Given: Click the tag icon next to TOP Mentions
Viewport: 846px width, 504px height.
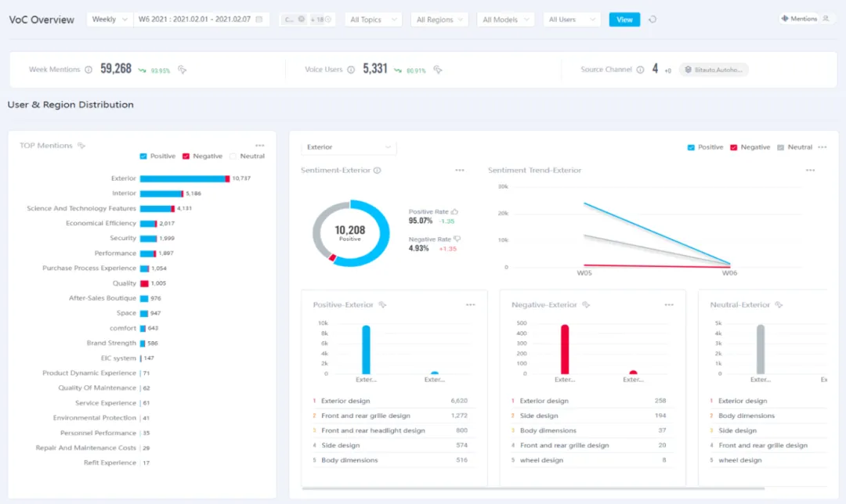Looking at the screenshot, I should pyautogui.click(x=81, y=146).
